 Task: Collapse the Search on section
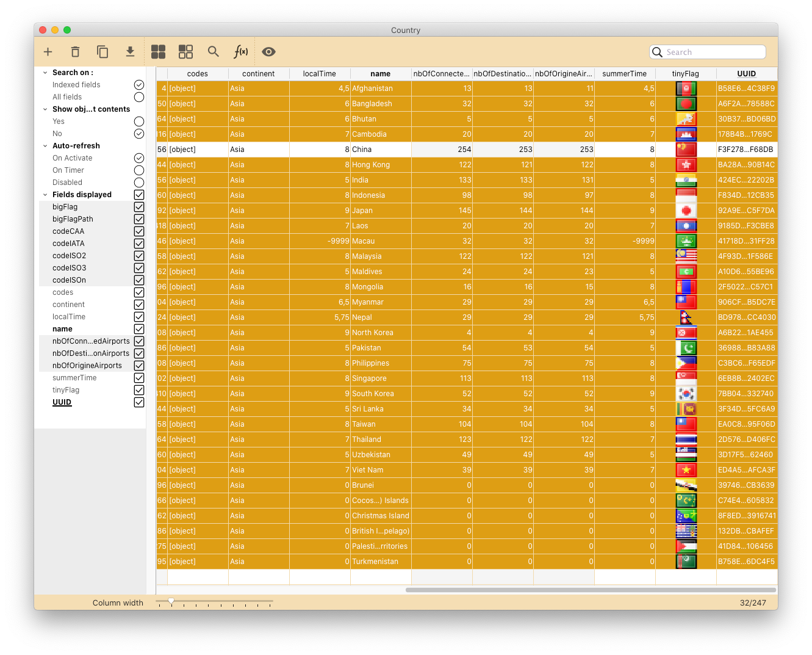coord(45,73)
